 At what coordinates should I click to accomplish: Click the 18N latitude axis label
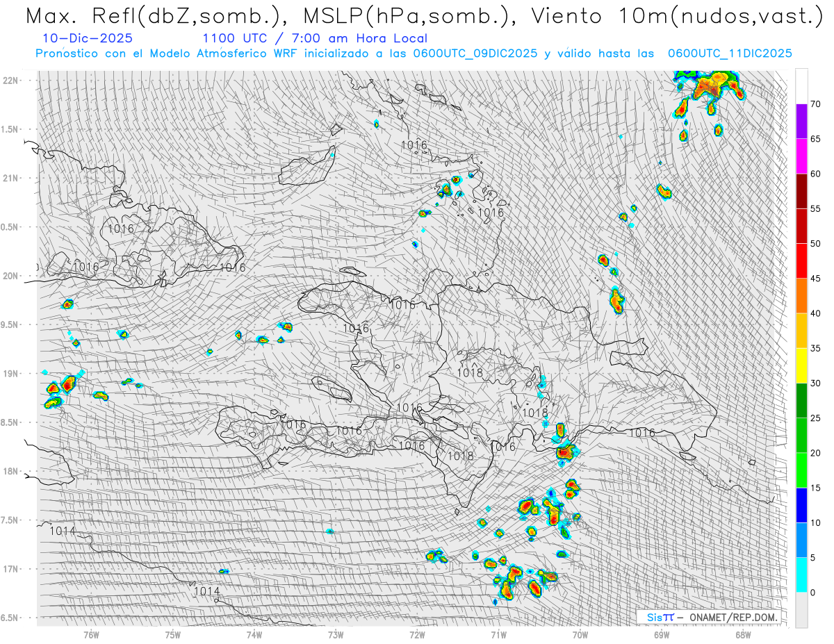(10, 472)
